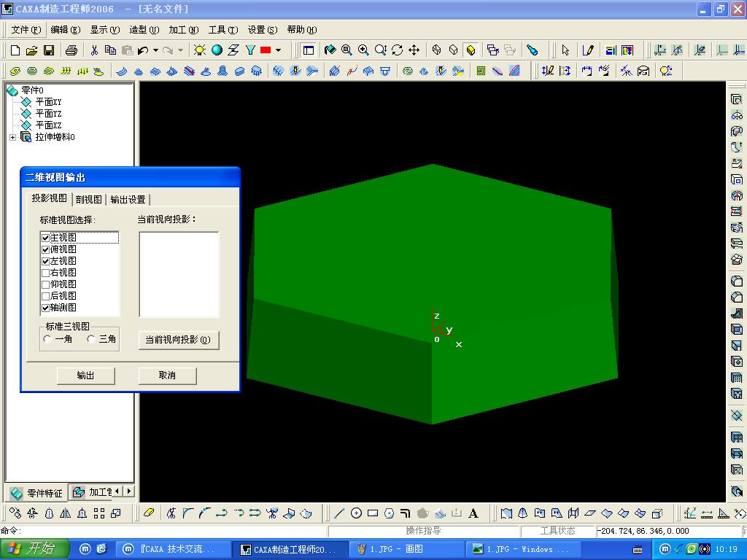Check the 后视图 checkbox

click(x=46, y=296)
